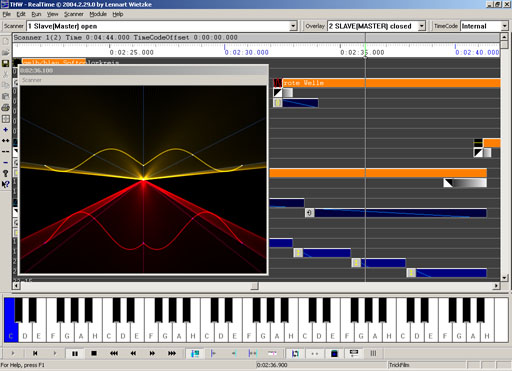Click the three vertical bars icon
Image resolution: width=512 pixels, height=371 pixels.
[373, 353]
